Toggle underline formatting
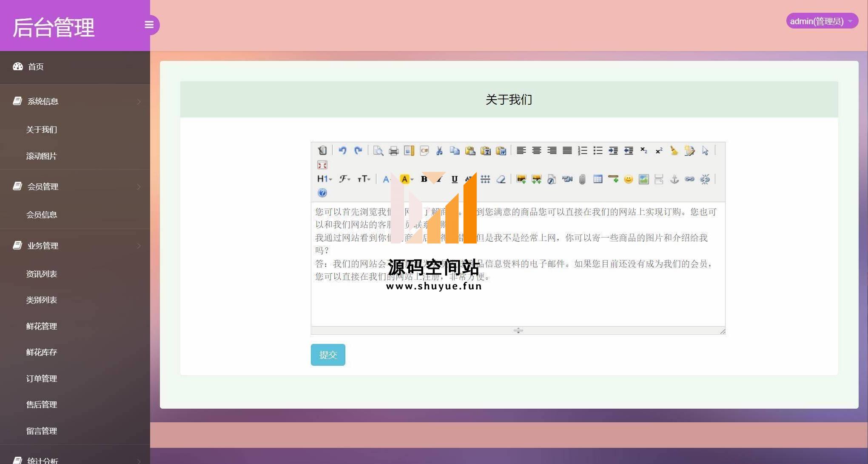The image size is (868, 464). pyautogui.click(x=455, y=179)
